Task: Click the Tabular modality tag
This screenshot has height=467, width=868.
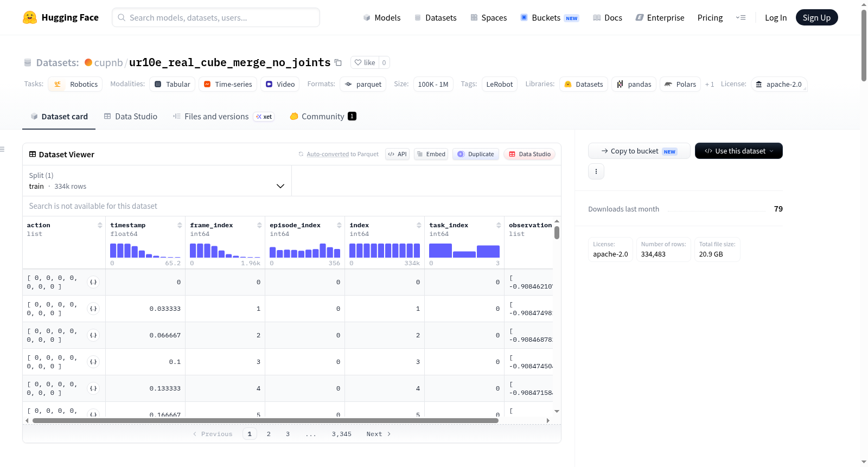Action: 173,84
